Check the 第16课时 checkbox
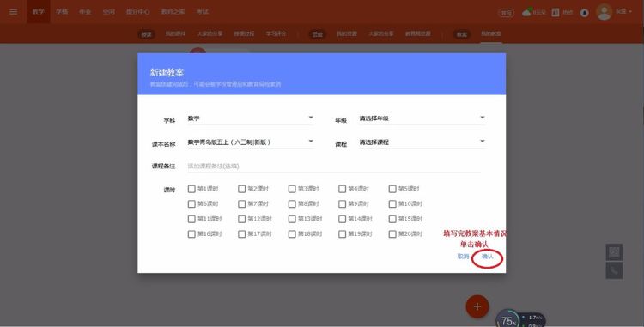This screenshot has height=327, width=644. click(191, 233)
